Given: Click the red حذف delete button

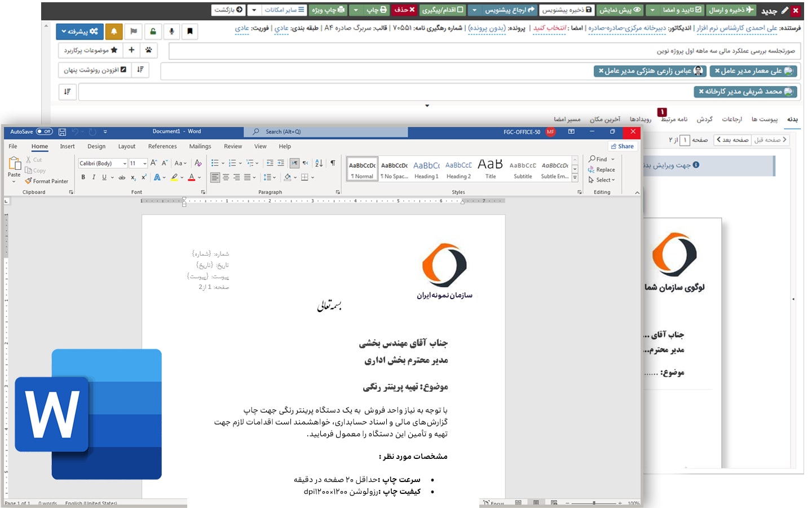Looking at the screenshot, I should [x=404, y=10].
